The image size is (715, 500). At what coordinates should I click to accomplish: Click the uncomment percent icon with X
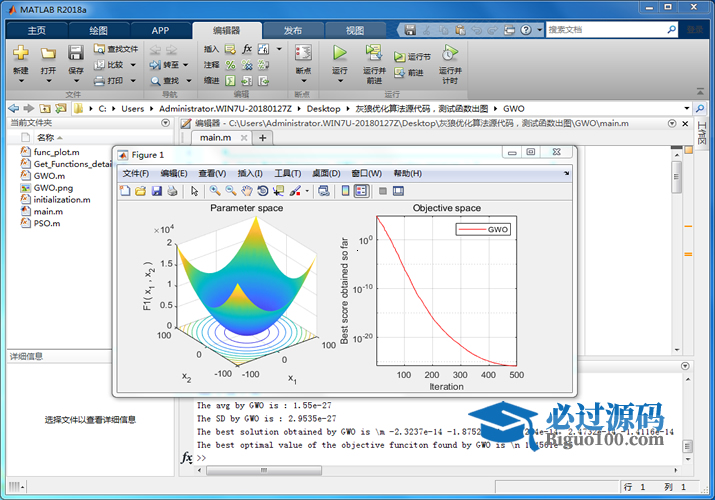pyautogui.click(x=247, y=65)
